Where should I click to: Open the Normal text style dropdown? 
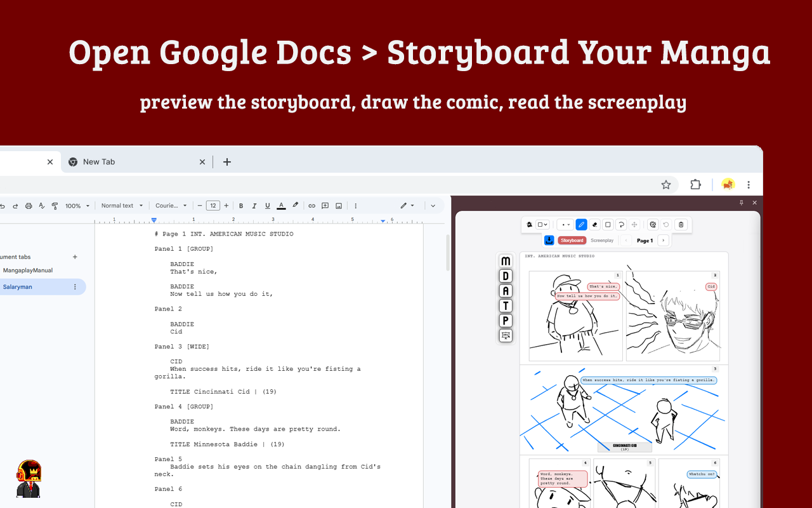(x=122, y=206)
